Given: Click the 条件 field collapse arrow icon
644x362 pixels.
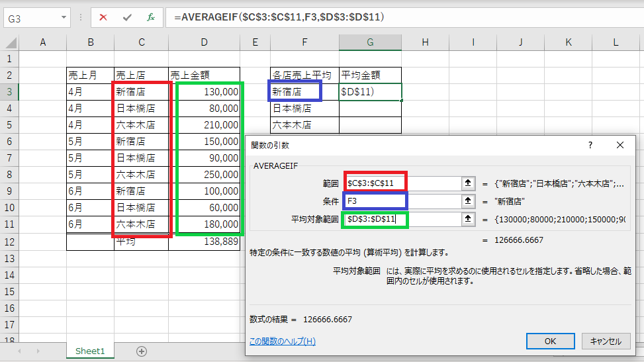Looking at the screenshot, I should (x=468, y=201).
